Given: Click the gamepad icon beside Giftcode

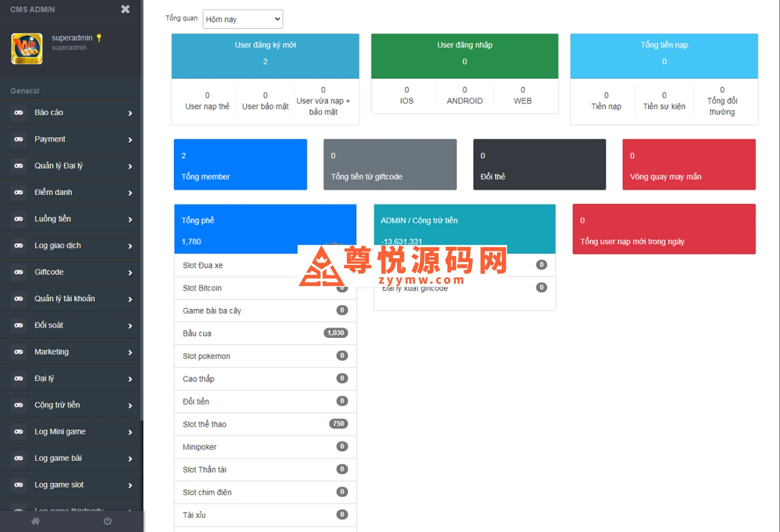Looking at the screenshot, I should pos(19,272).
